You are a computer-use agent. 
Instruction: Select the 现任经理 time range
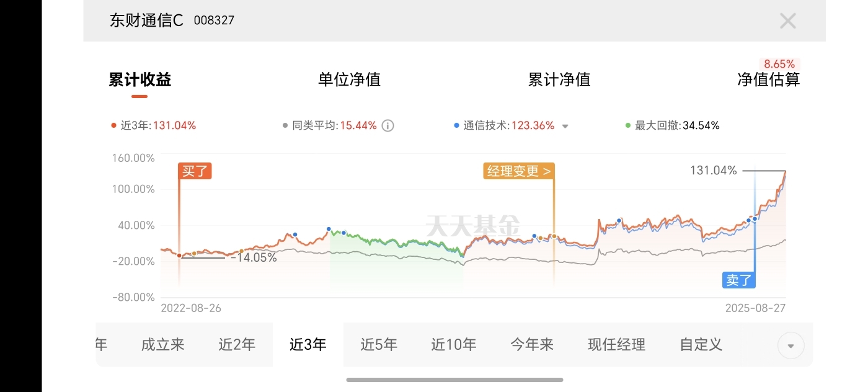tap(616, 344)
